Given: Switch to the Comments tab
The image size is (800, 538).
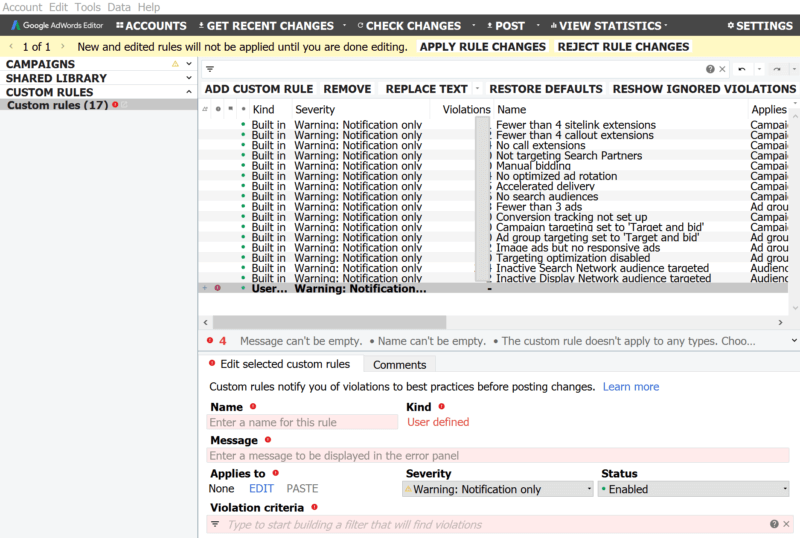Looking at the screenshot, I should [x=399, y=365].
